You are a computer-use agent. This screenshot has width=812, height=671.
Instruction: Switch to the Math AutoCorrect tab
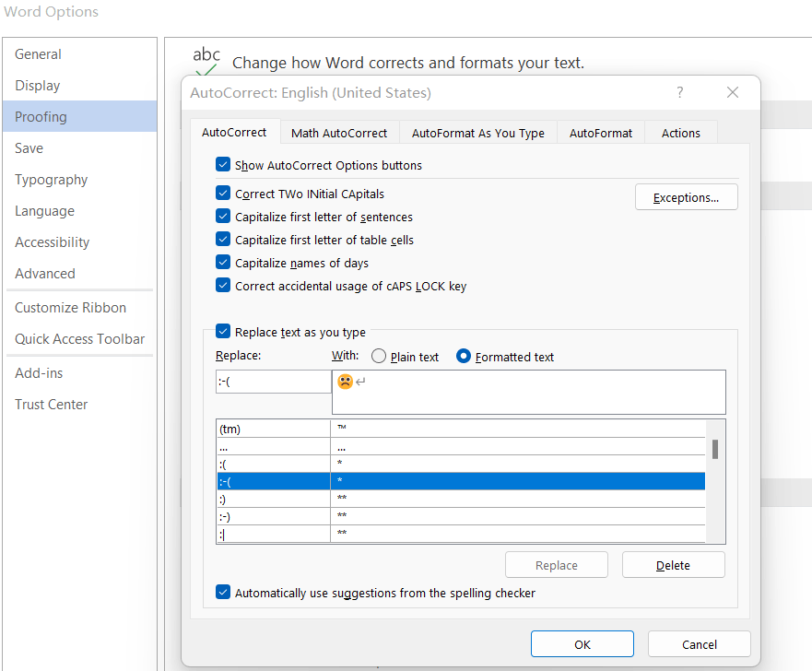[x=339, y=133]
